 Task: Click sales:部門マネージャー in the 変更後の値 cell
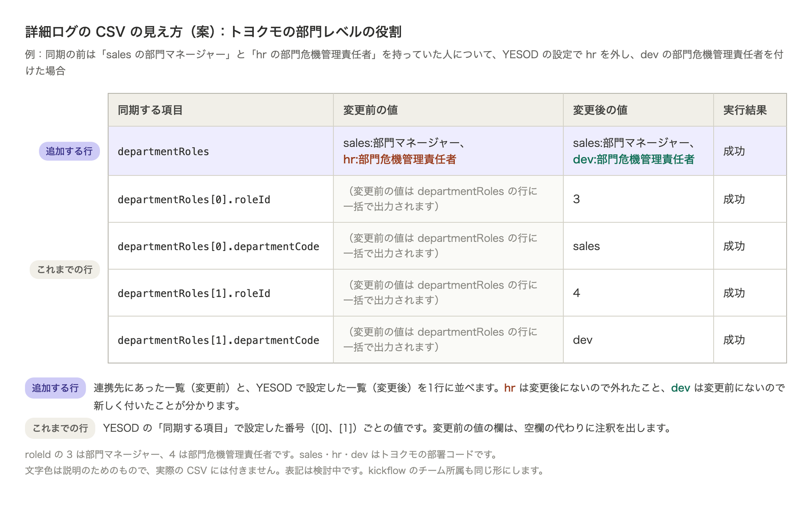[x=634, y=143]
